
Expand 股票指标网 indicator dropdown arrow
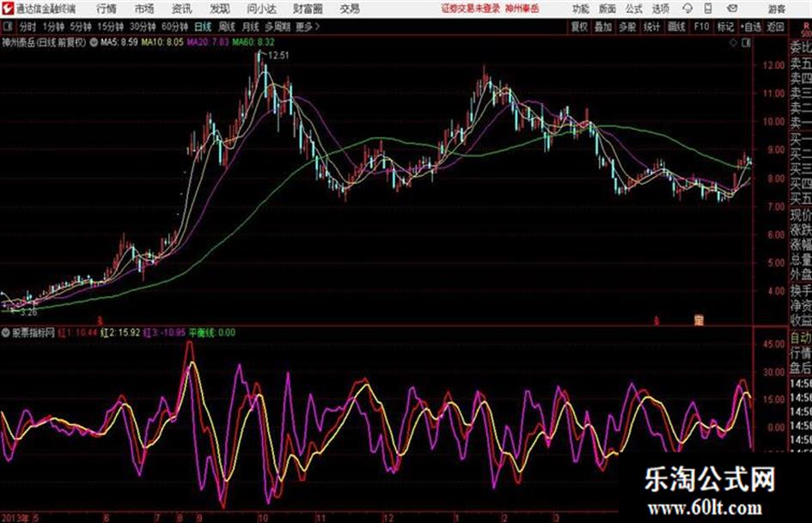pos(5,333)
